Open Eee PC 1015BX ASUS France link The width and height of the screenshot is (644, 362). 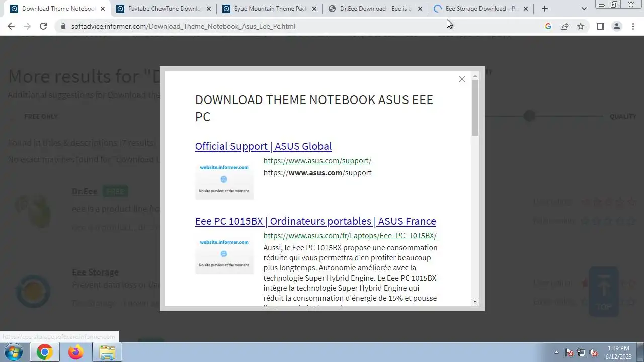coord(315,221)
